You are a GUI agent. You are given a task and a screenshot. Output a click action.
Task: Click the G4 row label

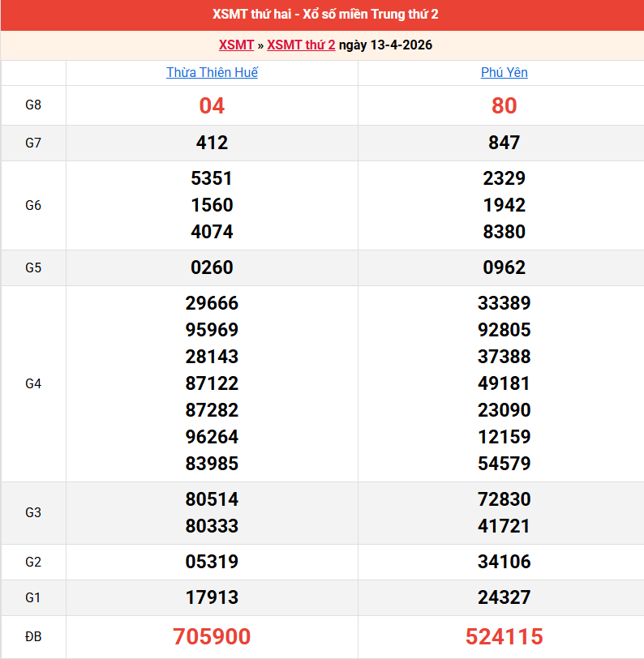coord(33,383)
